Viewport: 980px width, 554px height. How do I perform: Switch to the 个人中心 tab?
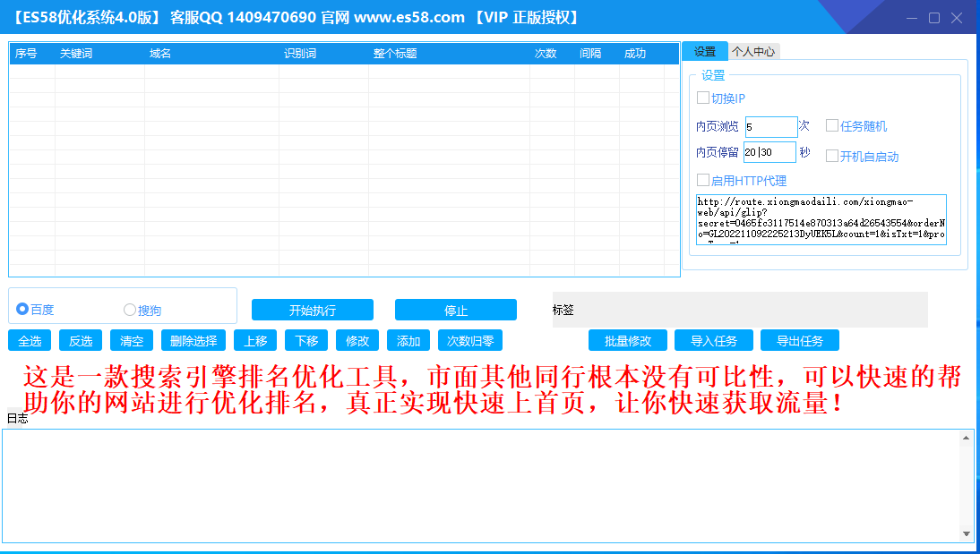[x=753, y=52]
